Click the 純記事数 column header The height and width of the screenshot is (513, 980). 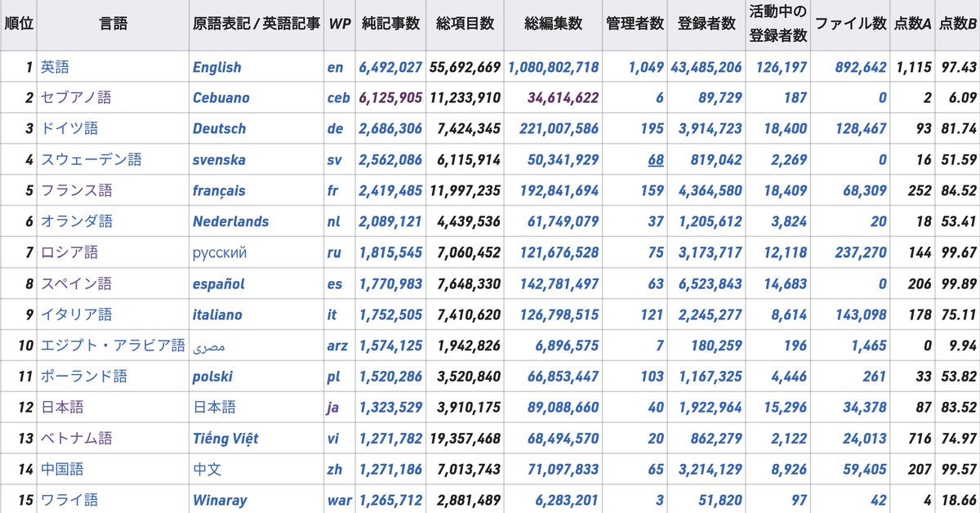pyautogui.click(x=390, y=24)
